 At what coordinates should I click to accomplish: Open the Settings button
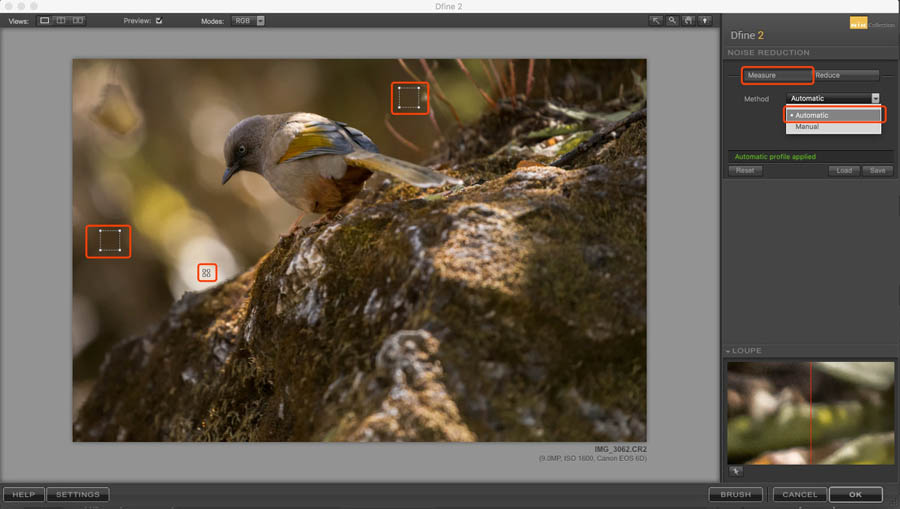(77, 494)
